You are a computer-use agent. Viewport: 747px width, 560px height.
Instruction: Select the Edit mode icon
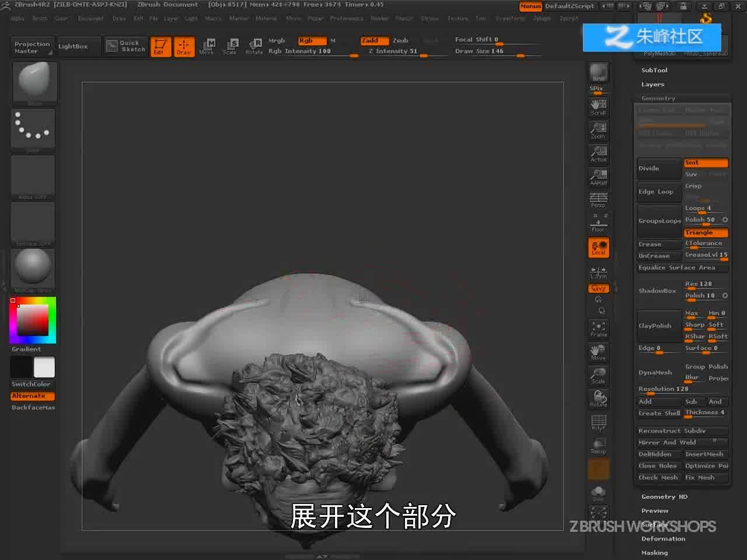point(160,46)
